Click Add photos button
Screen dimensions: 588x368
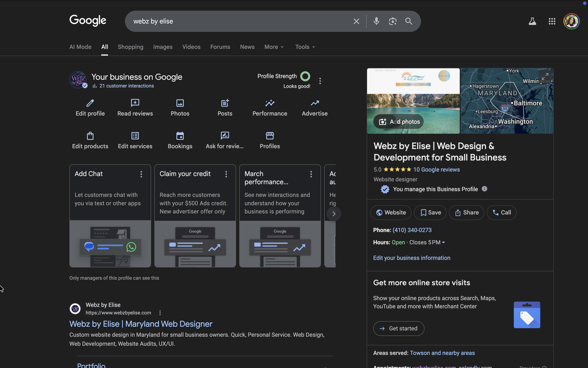point(399,121)
